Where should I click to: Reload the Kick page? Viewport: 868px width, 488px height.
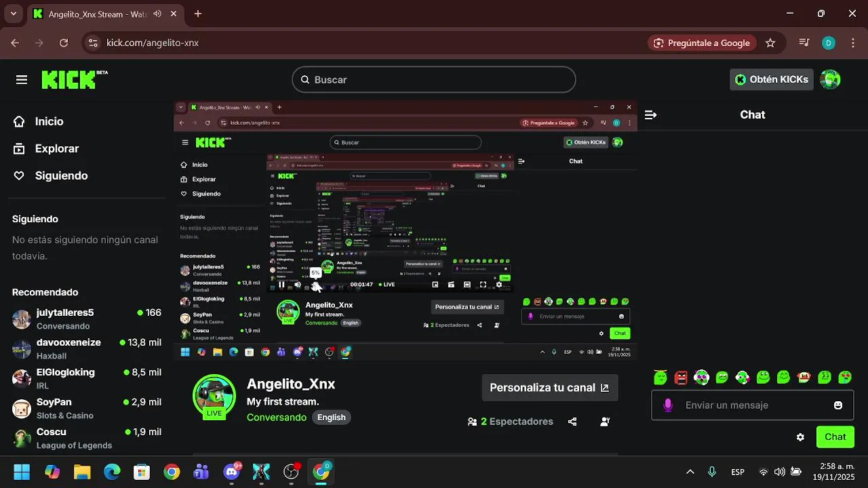(x=64, y=43)
